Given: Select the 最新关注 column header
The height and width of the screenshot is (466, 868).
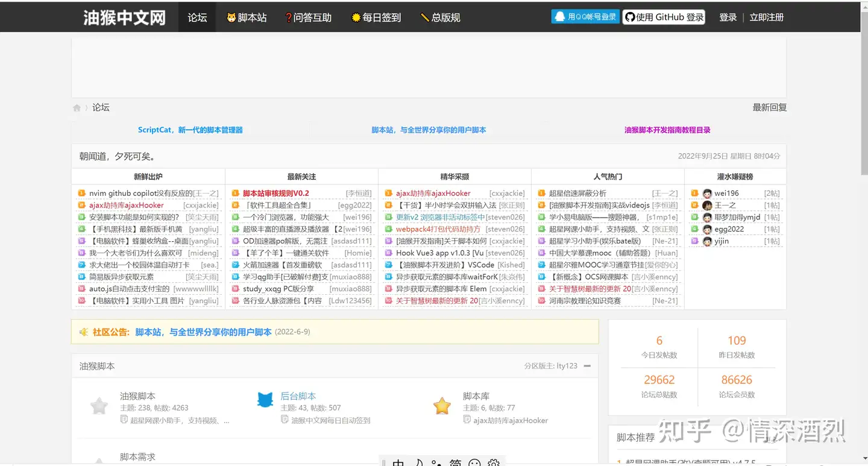Looking at the screenshot, I should tap(302, 177).
